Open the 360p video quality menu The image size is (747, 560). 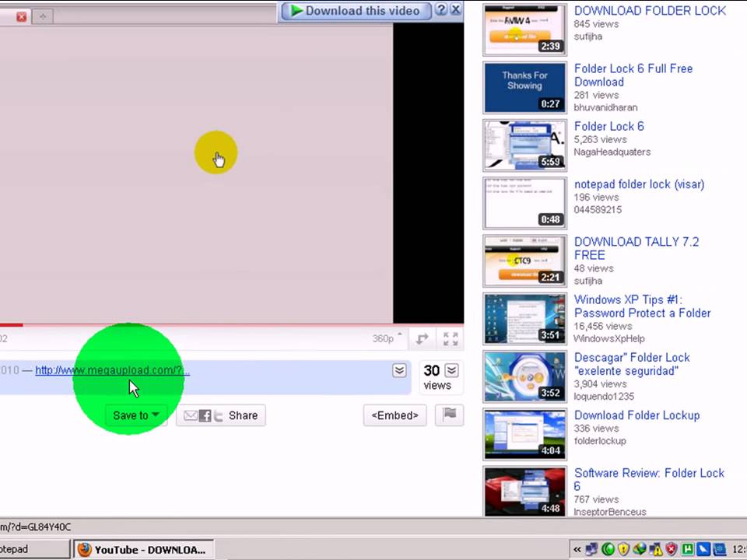click(x=387, y=338)
